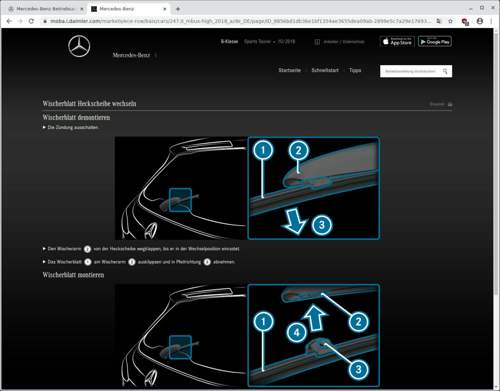
Task: Open the Chrome three-dot menu
Action: [491, 21]
